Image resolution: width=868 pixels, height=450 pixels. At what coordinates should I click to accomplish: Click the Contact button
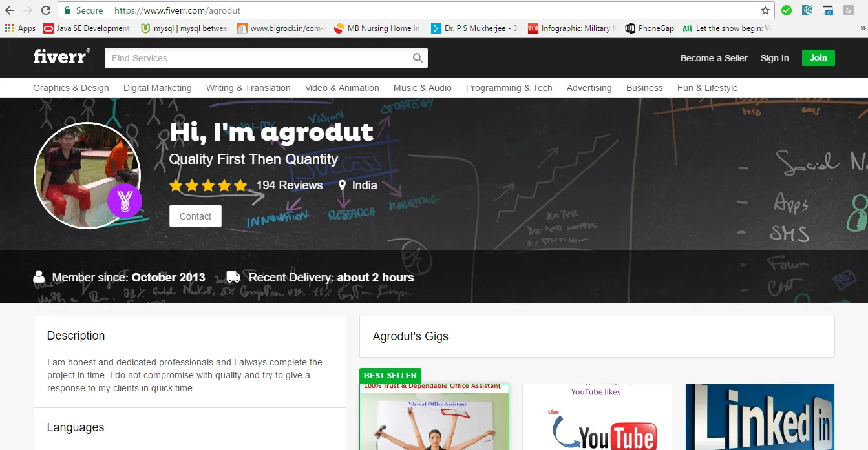click(x=195, y=216)
